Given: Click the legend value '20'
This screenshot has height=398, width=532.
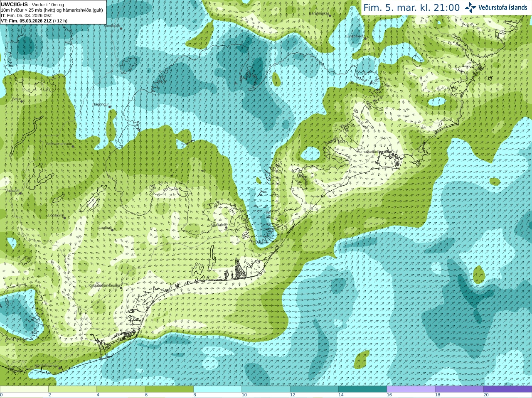Looking at the screenshot, I should pos(486,395).
